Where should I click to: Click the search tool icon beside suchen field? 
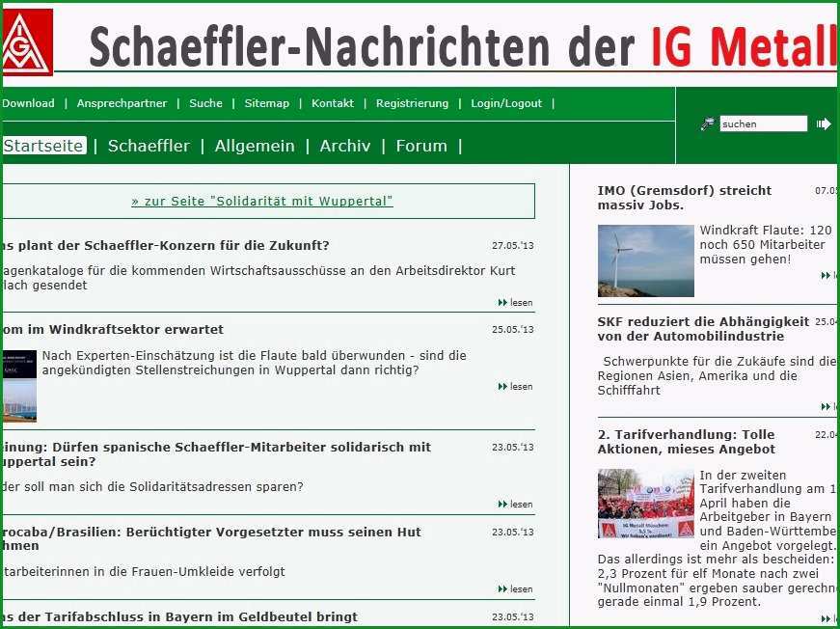click(708, 123)
